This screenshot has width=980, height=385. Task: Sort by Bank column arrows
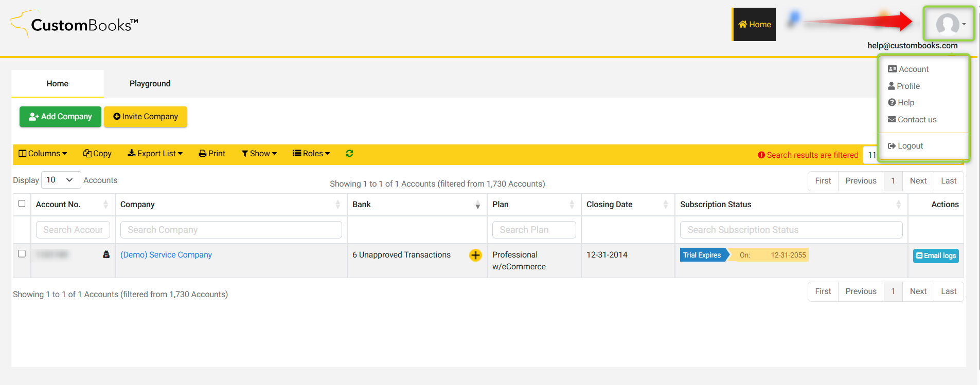[x=477, y=204]
